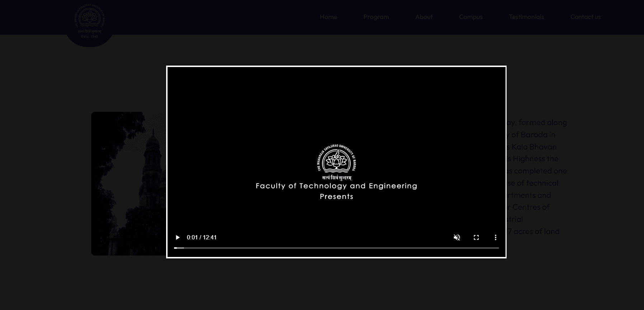644x310 pixels.
Task: Click the university logo in the header
Action: pos(90,21)
